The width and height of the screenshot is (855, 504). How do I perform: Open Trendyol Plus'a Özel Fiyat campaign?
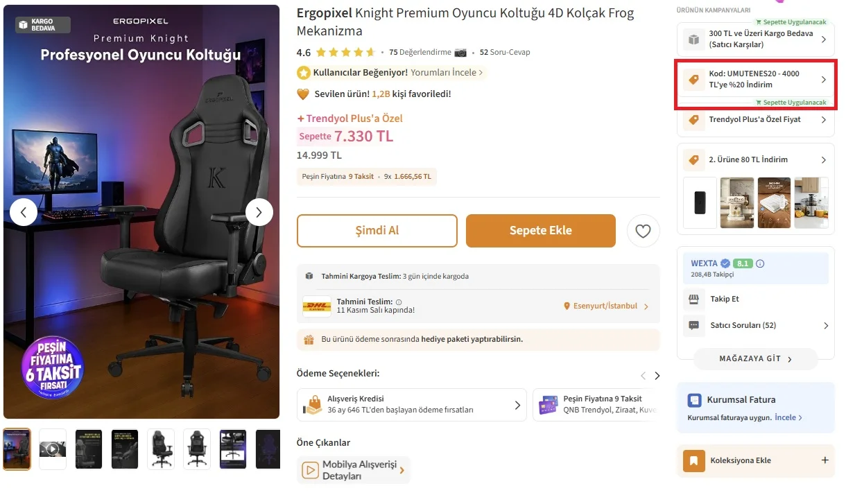pyautogui.click(x=755, y=120)
